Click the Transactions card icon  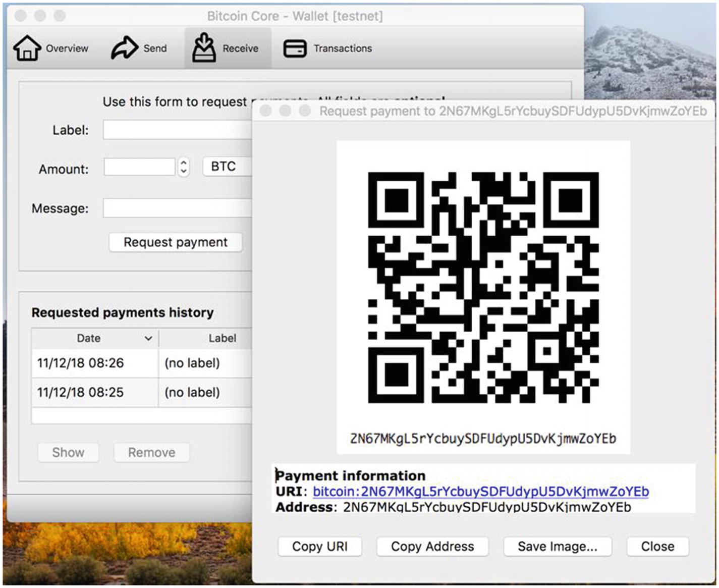[x=295, y=48]
